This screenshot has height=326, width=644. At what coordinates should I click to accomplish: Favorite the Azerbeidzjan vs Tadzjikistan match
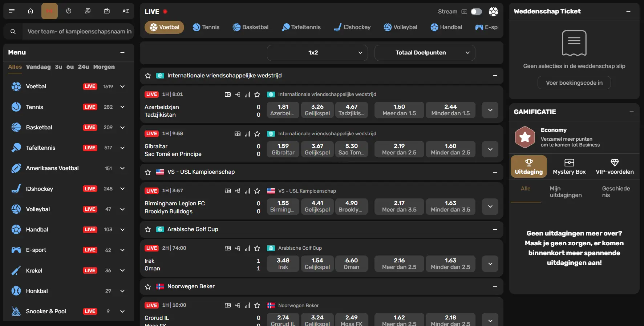(257, 94)
